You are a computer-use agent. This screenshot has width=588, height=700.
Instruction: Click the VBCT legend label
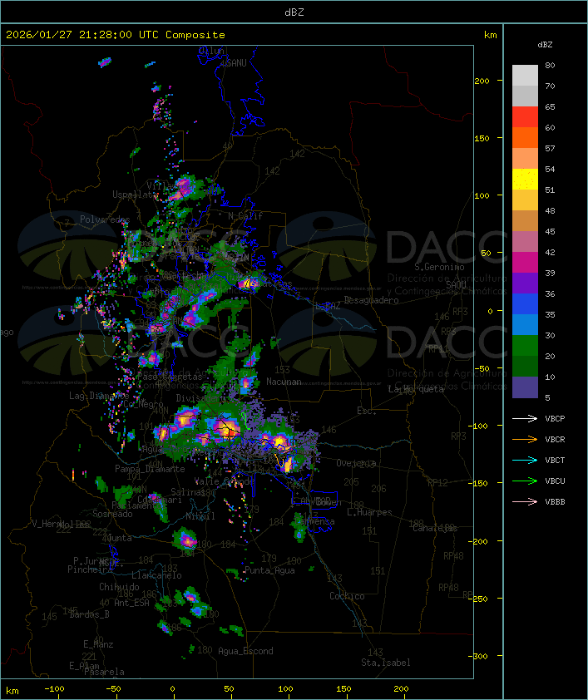coord(555,461)
